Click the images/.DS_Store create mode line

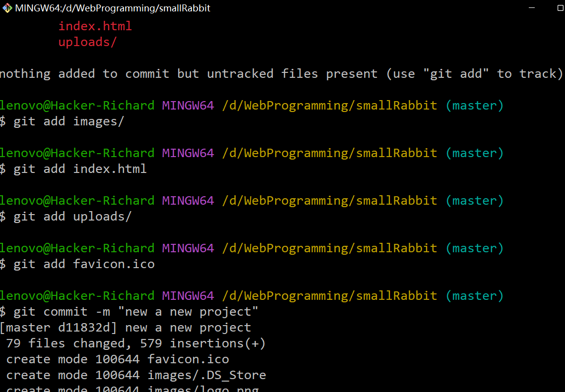139,375
